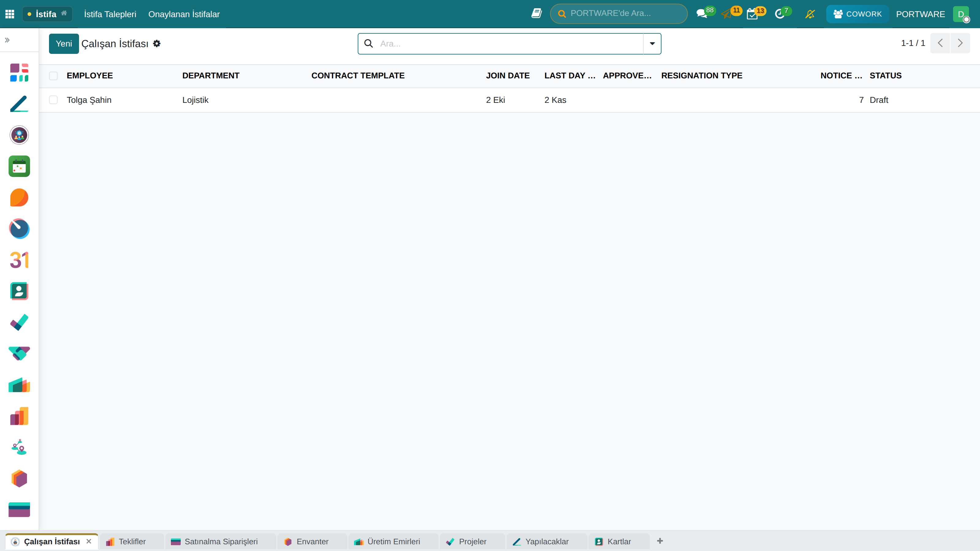This screenshot has width=980, height=551.
Task: Click the settings gear next to Çalışan İstifası
Action: click(157, 43)
